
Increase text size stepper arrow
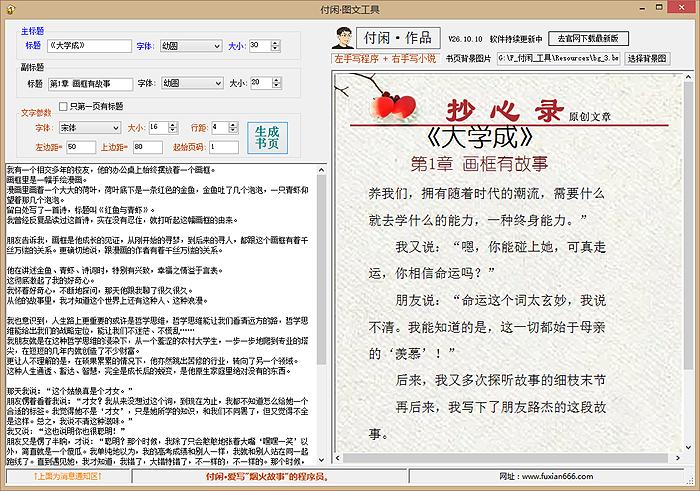173,125
